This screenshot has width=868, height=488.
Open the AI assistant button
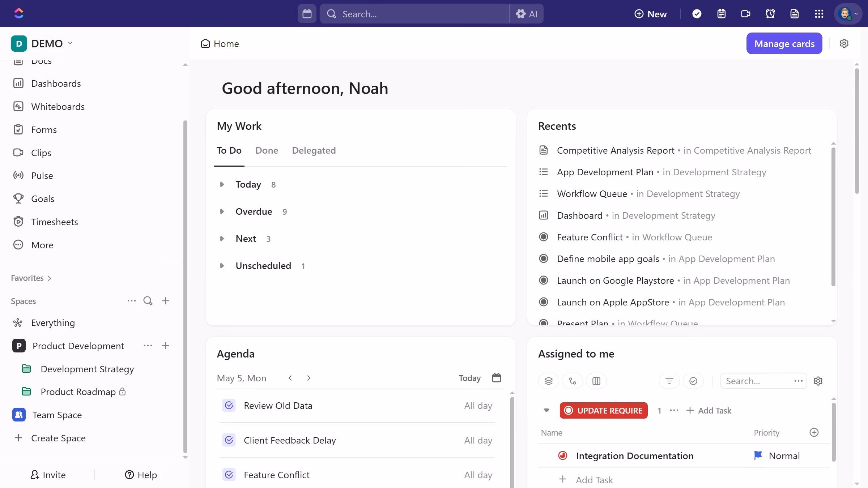tap(527, 14)
